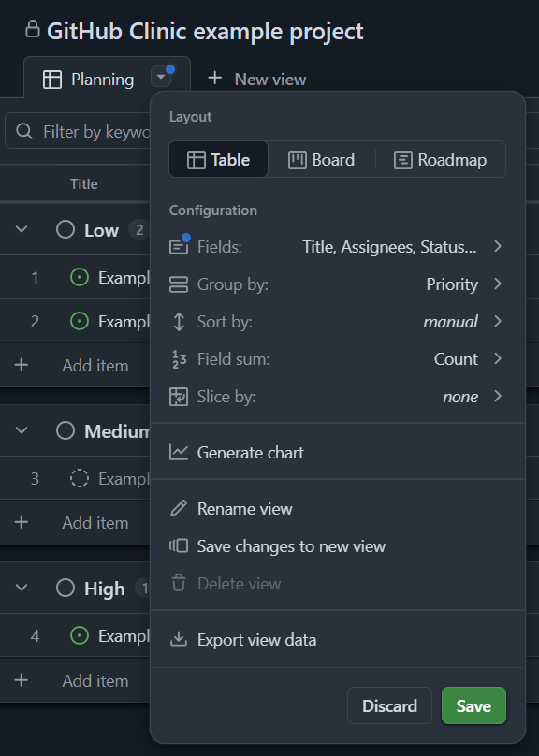
Task: Open Slice by none setting
Action: coord(337,397)
